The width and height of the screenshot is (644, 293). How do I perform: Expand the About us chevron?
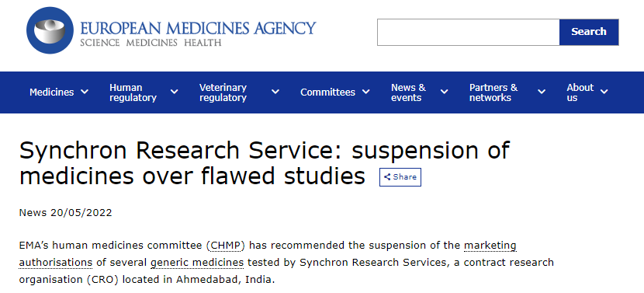[x=604, y=92]
